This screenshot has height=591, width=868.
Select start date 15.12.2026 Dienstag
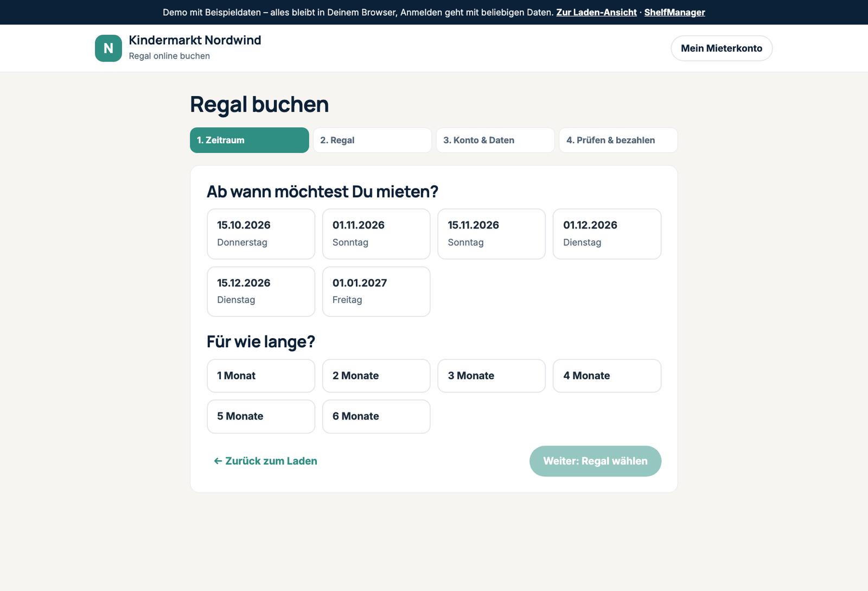(x=261, y=291)
